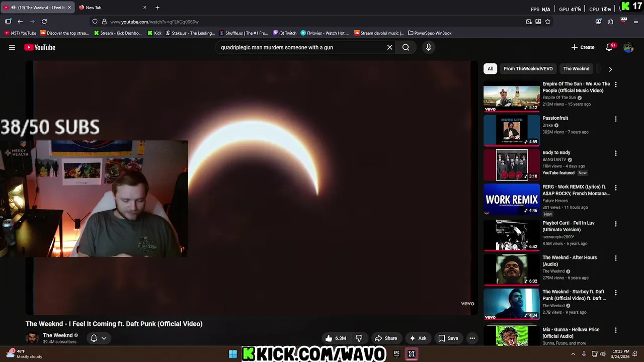Open more actions ellipsis under the video

point(472,338)
